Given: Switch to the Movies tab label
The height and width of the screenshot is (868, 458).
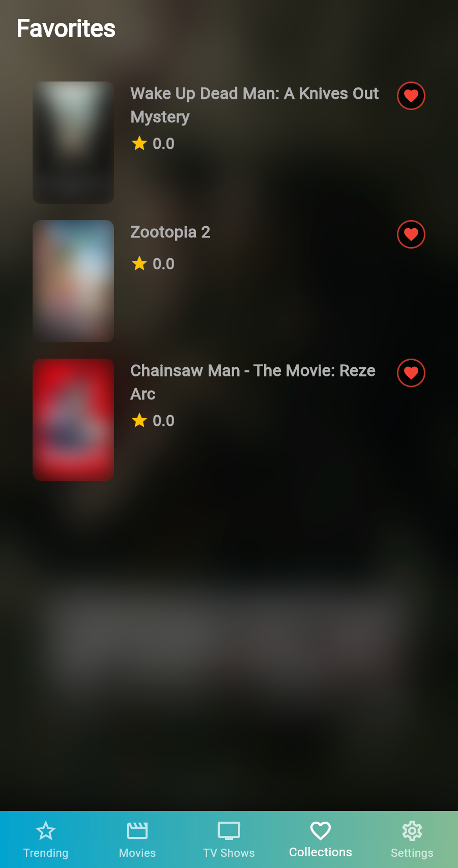Looking at the screenshot, I should 137,853.
